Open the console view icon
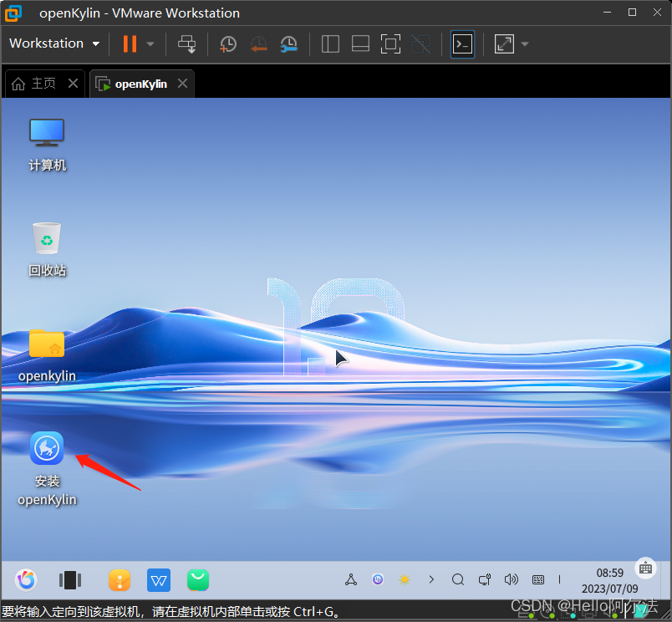Screen dimensions: 672x622 462,44
